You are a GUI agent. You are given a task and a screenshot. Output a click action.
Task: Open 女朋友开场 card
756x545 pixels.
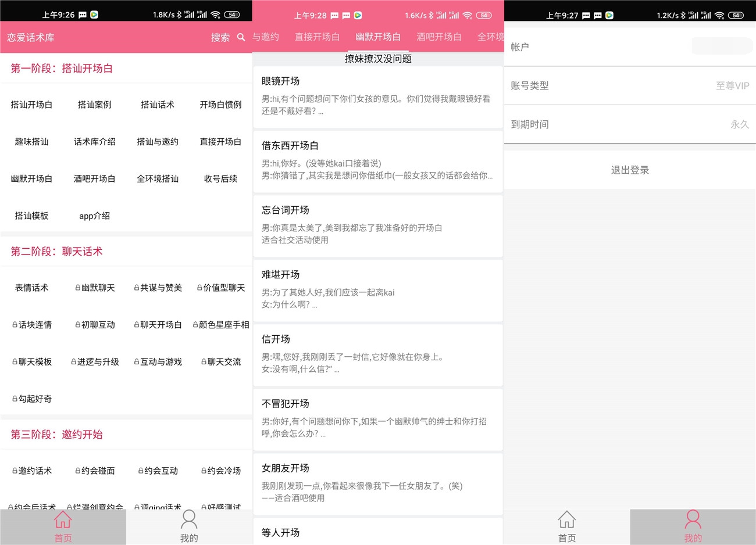click(x=378, y=484)
